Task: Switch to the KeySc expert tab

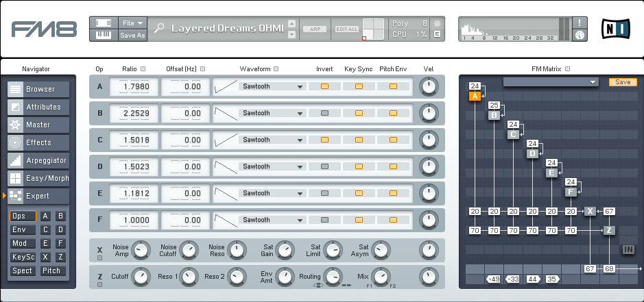Action: coord(23,257)
